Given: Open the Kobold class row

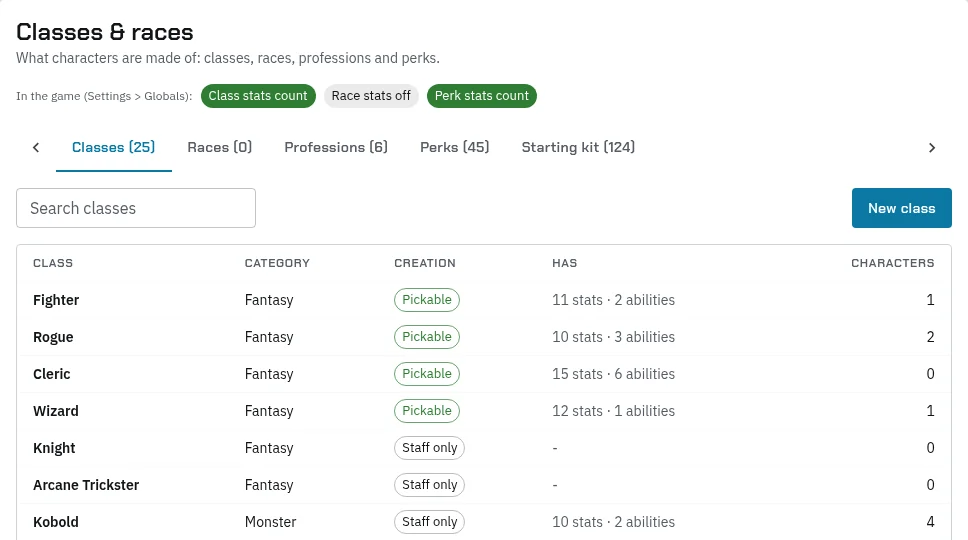Looking at the screenshot, I should (484, 522).
